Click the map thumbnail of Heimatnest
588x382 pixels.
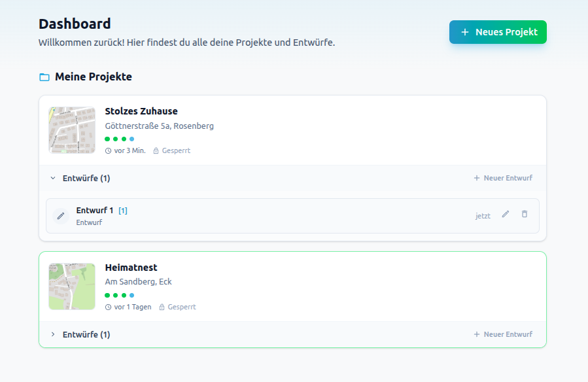[71, 286]
